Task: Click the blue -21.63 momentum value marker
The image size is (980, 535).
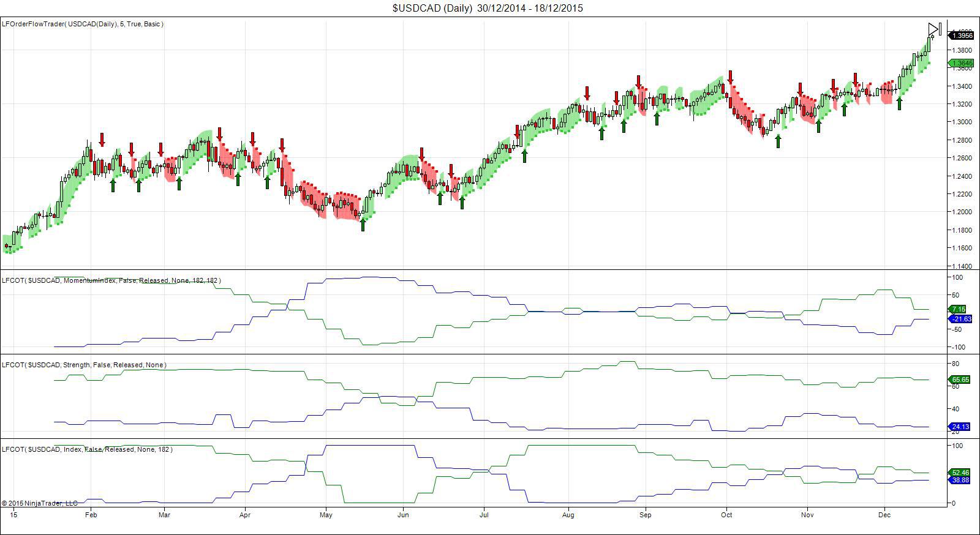Action: 960,319
